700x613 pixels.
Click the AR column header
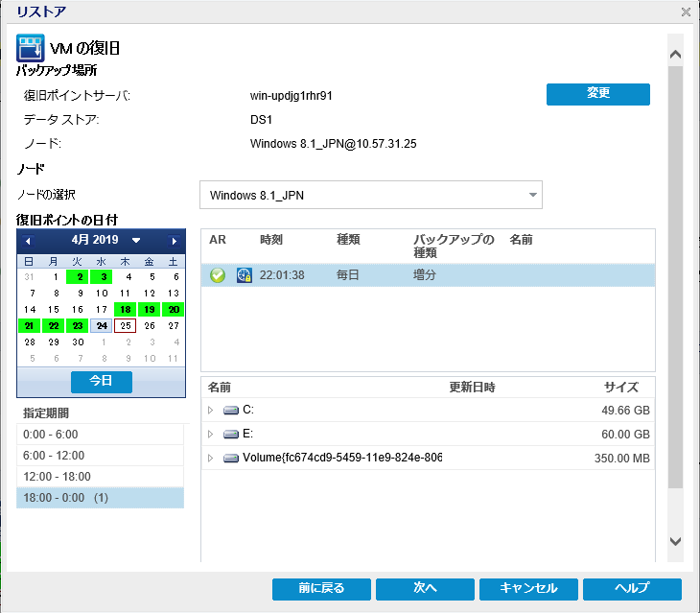click(218, 240)
